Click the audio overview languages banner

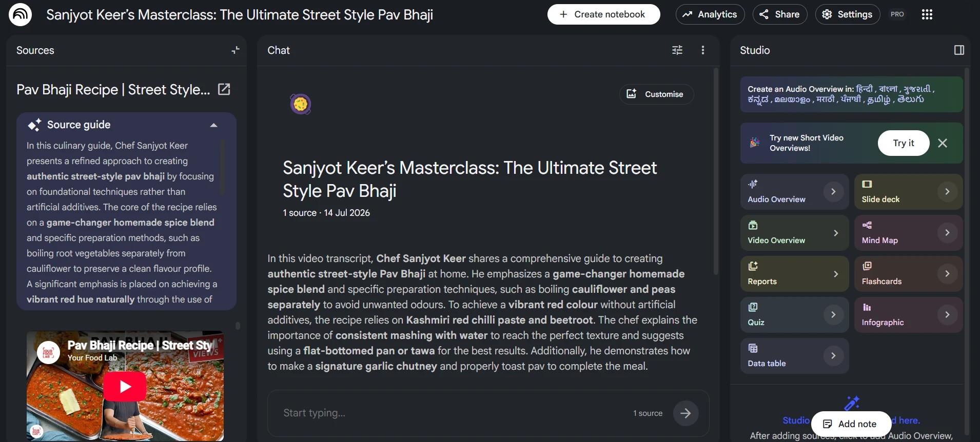pos(851,94)
